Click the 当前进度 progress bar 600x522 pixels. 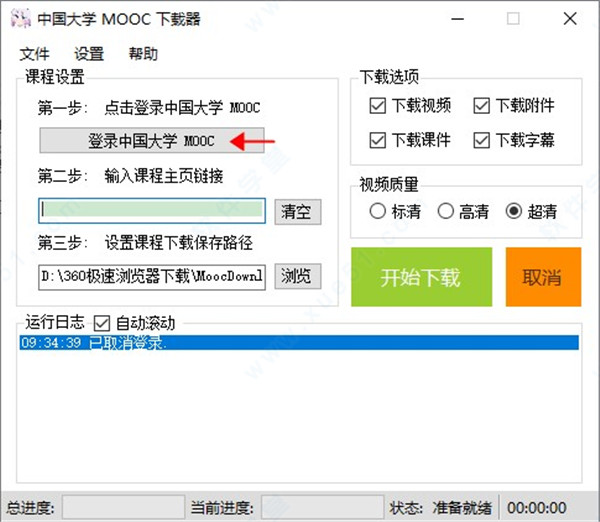point(323,507)
